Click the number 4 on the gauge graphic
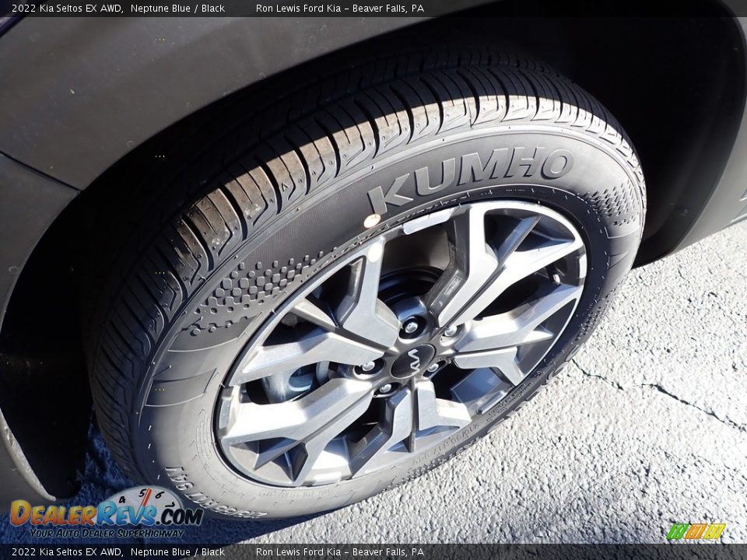This screenshot has height=560, width=747. pyautogui.click(x=121, y=499)
